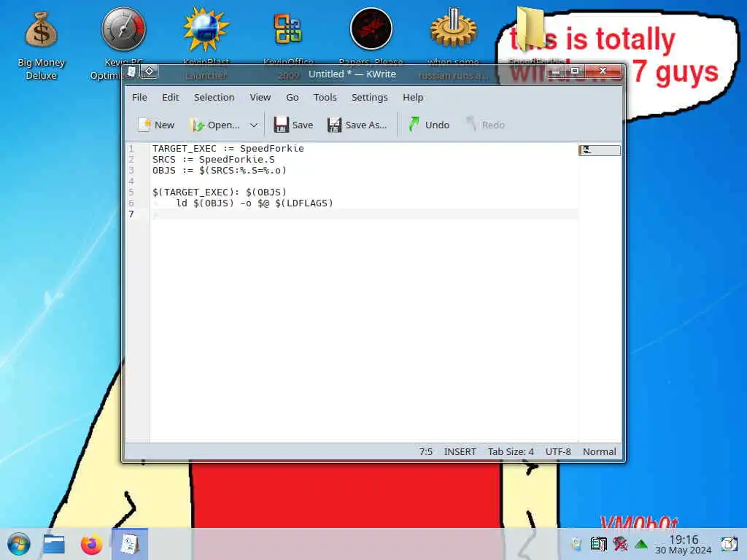This screenshot has width=747, height=560.
Task: Click the KWrite window menu icon in titlebar
Action: [x=131, y=72]
